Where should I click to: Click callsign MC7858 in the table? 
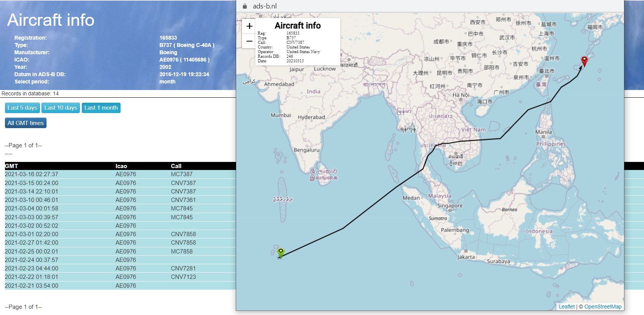coord(182,252)
